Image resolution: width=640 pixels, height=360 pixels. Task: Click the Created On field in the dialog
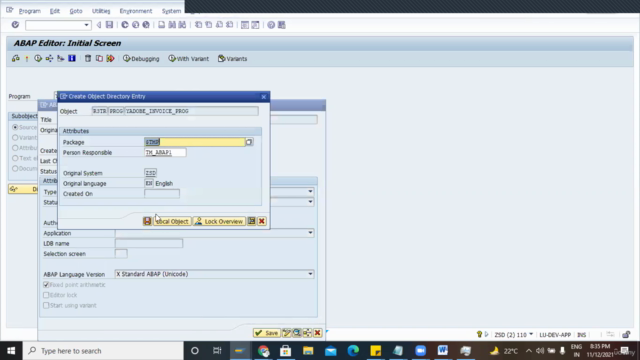click(162, 193)
